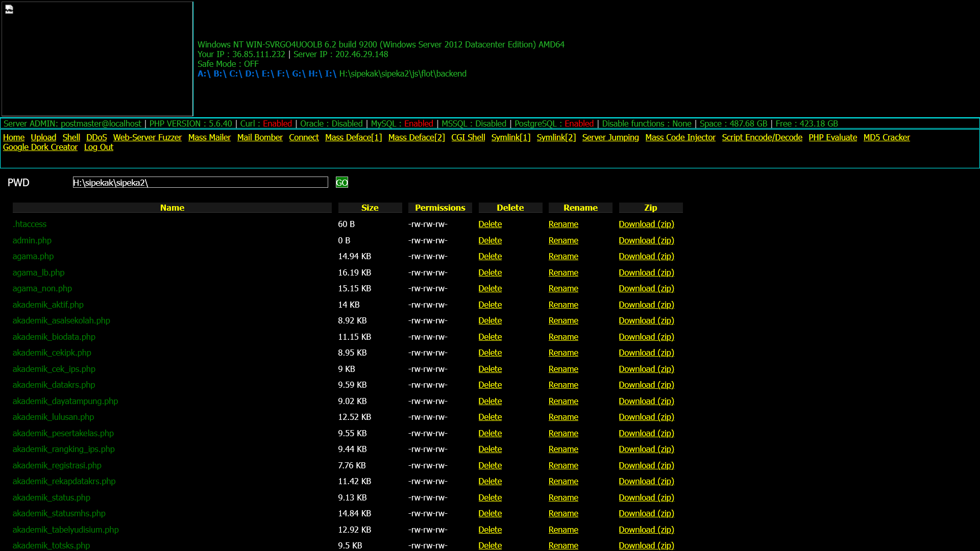This screenshot has height=551, width=980.
Task: Rename the admin.php file
Action: click(563, 240)
